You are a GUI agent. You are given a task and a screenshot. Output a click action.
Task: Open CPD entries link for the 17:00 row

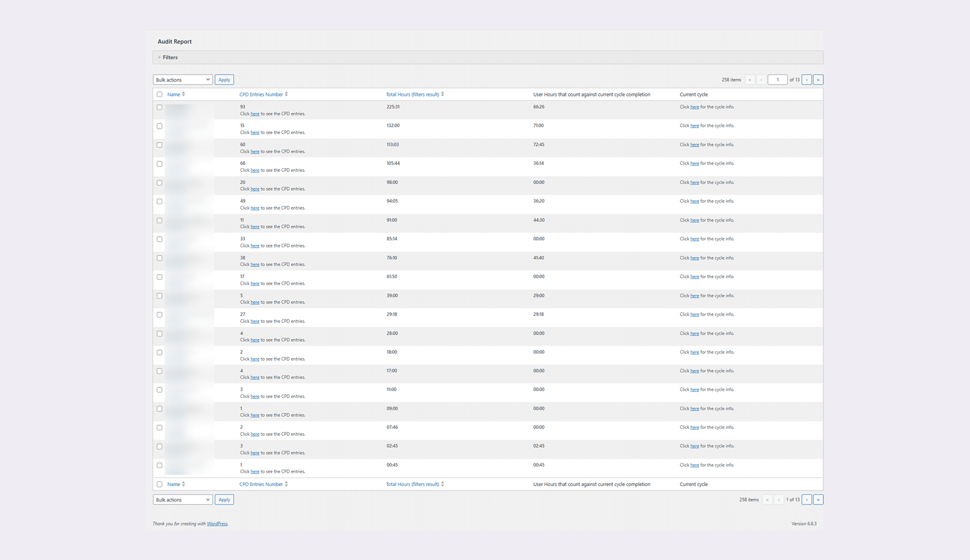[255, 377]
